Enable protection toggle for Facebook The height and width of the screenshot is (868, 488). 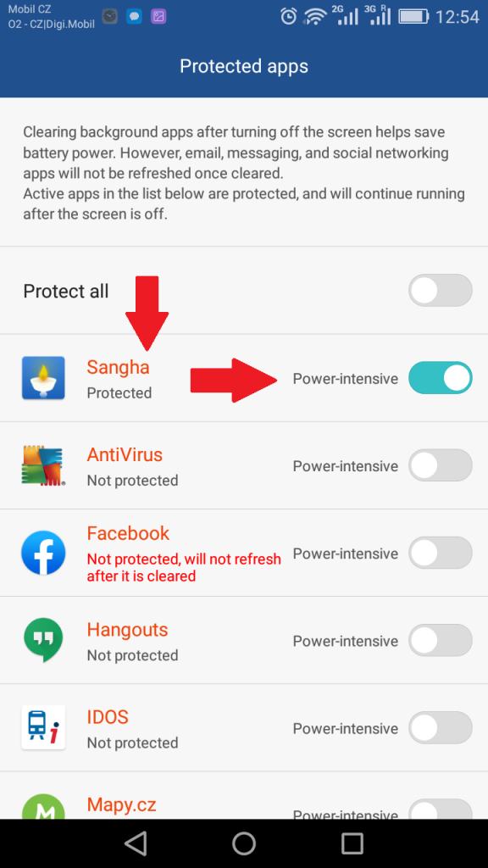(x=441, y=553)
